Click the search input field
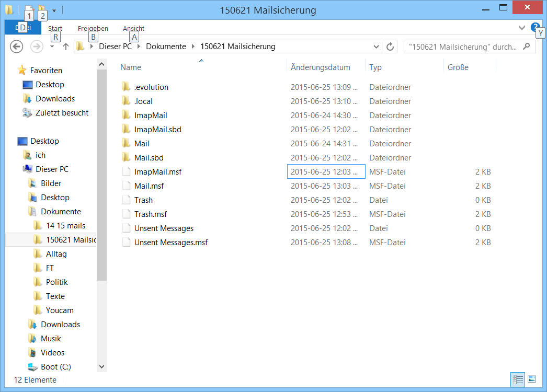 [x=462, y=47]
